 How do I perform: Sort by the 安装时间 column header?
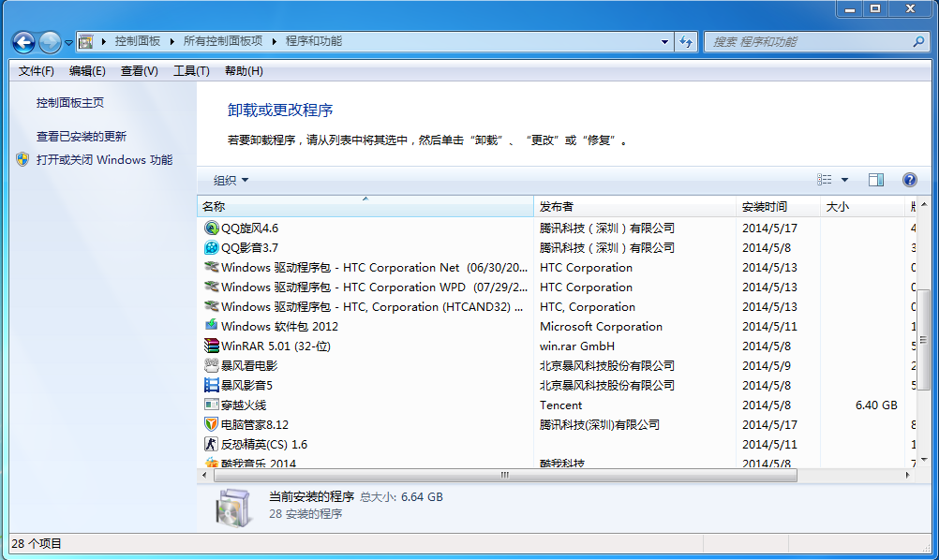pyautogui.click(x=778, y=206)
